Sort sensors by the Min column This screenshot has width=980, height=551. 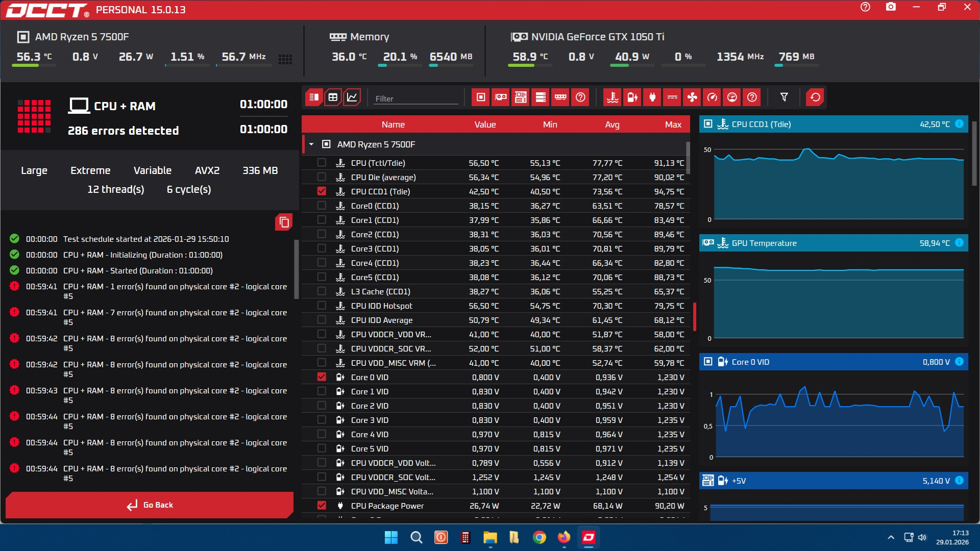550,124
